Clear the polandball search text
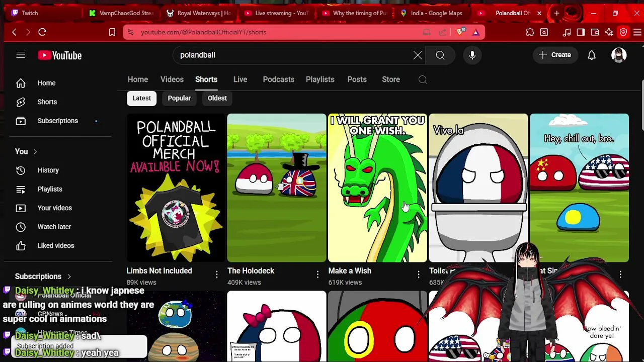The image size is (644, 362). pyautogui.click(x=418, y=55)
